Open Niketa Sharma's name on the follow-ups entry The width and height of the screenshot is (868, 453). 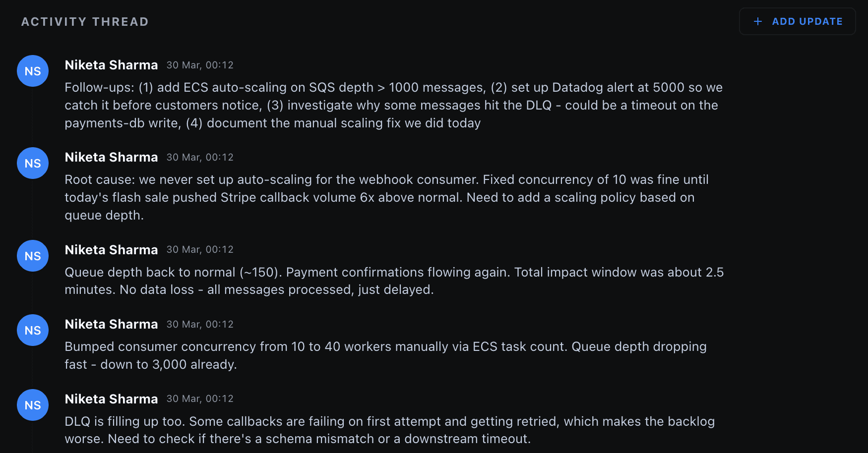click(x=111, y=64)
